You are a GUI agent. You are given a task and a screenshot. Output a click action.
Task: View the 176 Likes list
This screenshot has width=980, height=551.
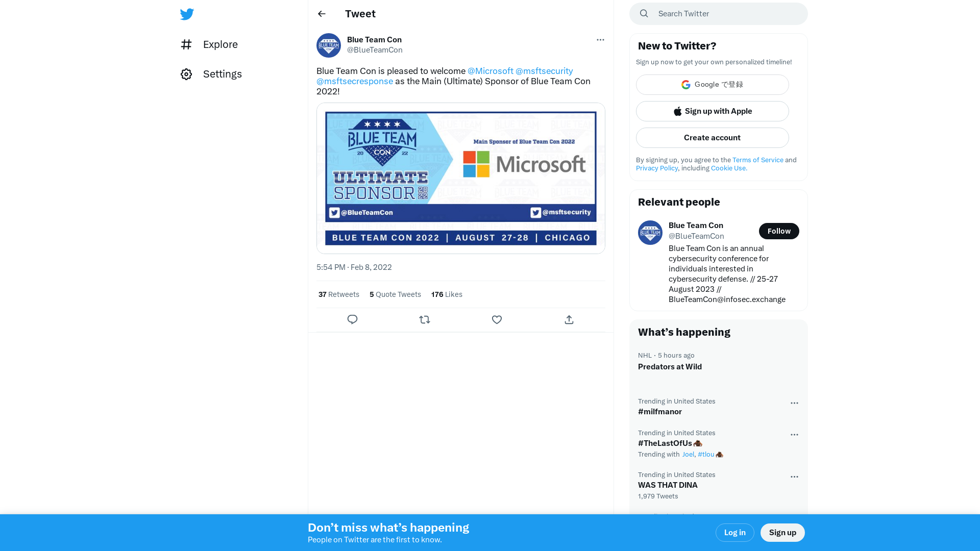pyautogui.click(x=447, y=294)
